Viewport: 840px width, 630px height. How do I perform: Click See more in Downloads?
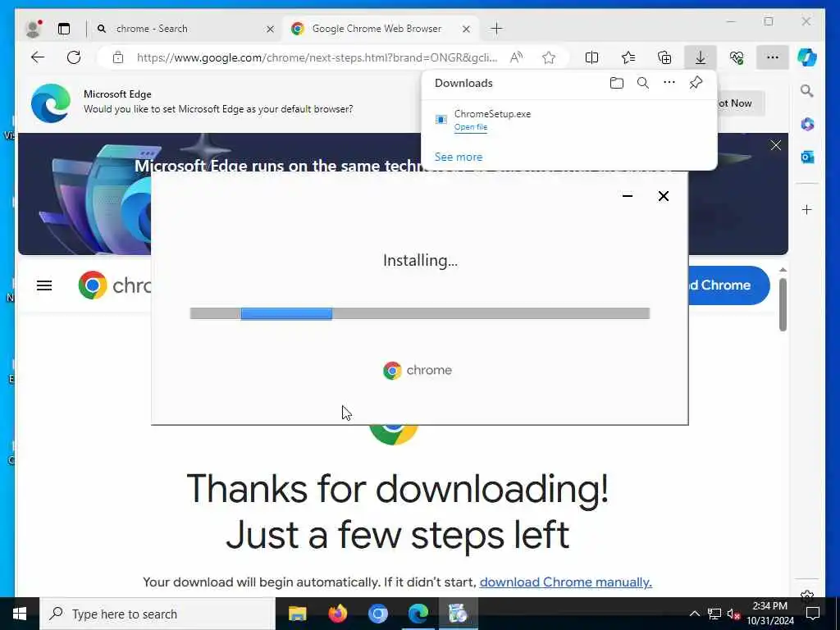459,157
